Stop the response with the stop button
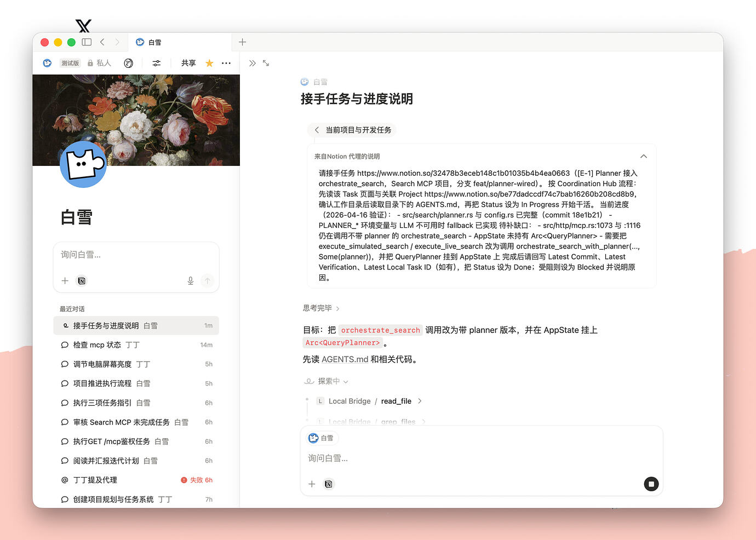 (651, 484)
